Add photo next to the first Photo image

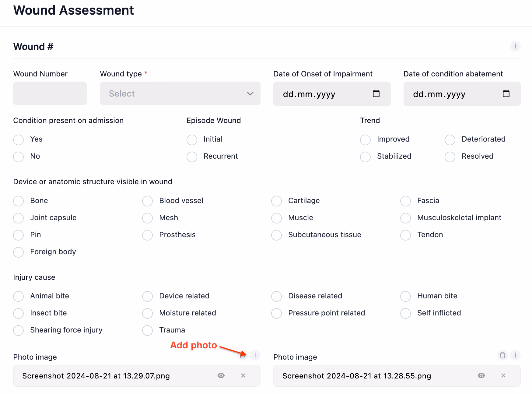point(255,355)
